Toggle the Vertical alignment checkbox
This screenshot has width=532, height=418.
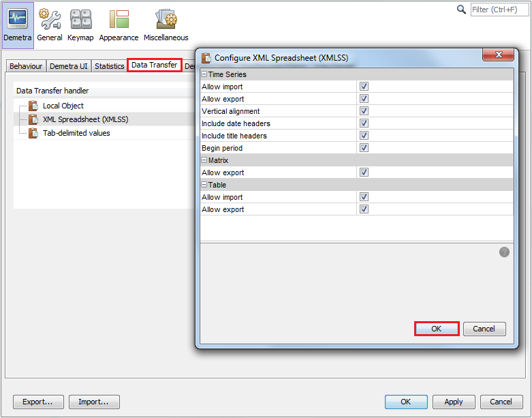click(x=364, y=111)
